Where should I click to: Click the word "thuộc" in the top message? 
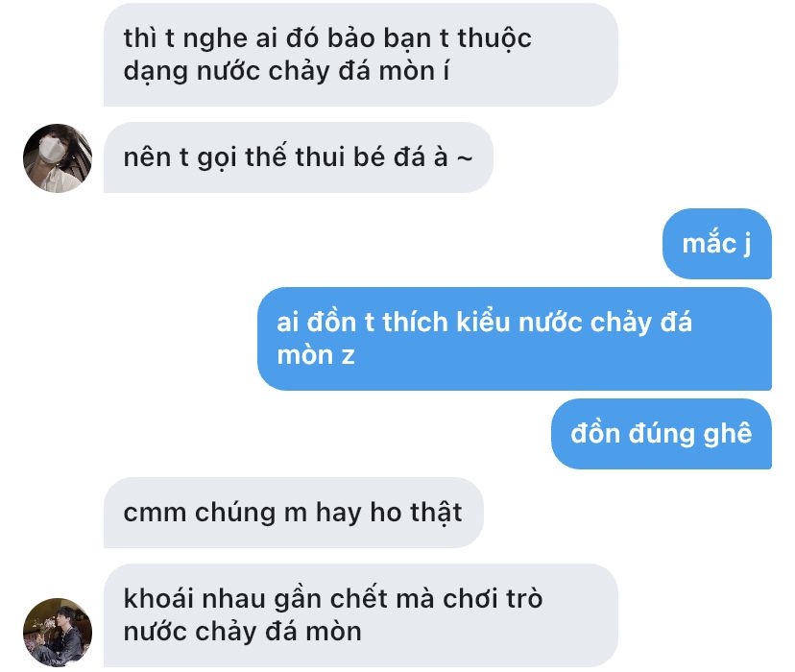click(x=494, y=38)
